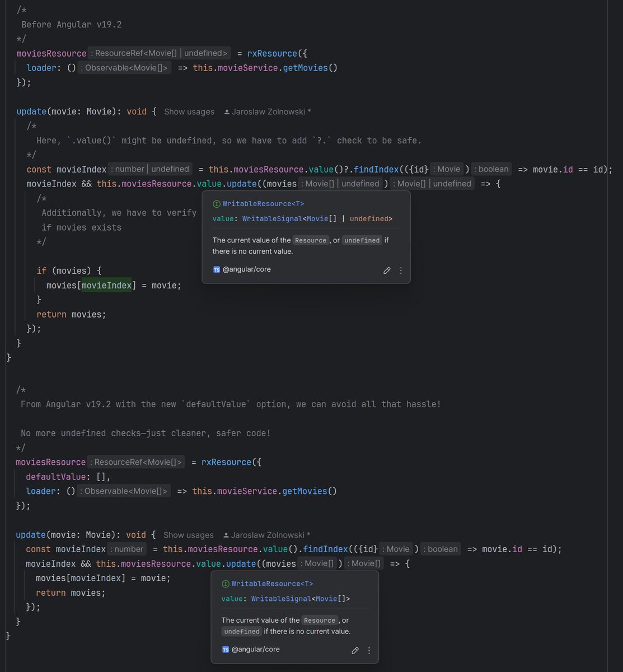Open the three-dot menu in the WritableSignal<Movie[]> tooltip
Screen dimensions: 623x672
(x=369, y=650)
